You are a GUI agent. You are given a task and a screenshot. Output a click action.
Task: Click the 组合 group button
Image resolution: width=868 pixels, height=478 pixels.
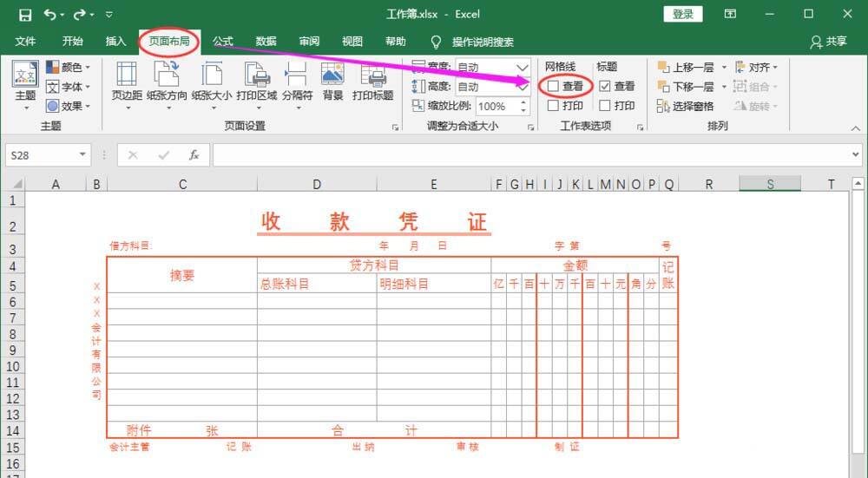click(756, 87)
